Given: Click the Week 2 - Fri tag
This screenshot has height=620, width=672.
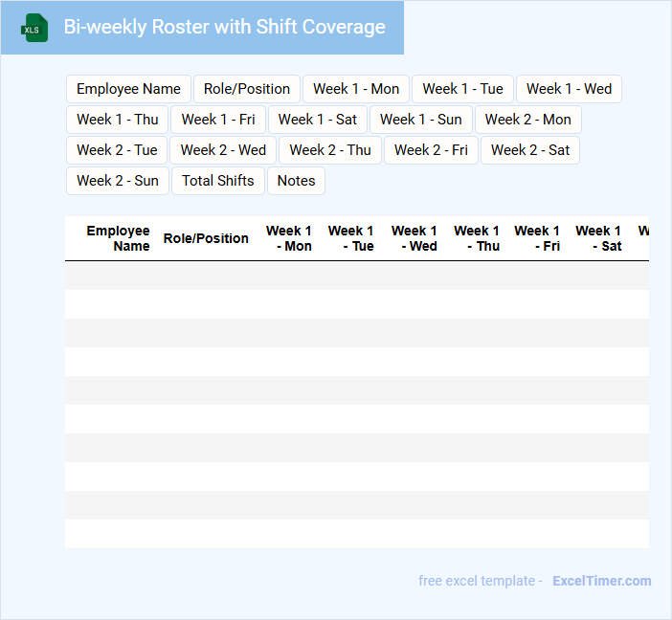Looking at the screenshot, I should point(431,150).
